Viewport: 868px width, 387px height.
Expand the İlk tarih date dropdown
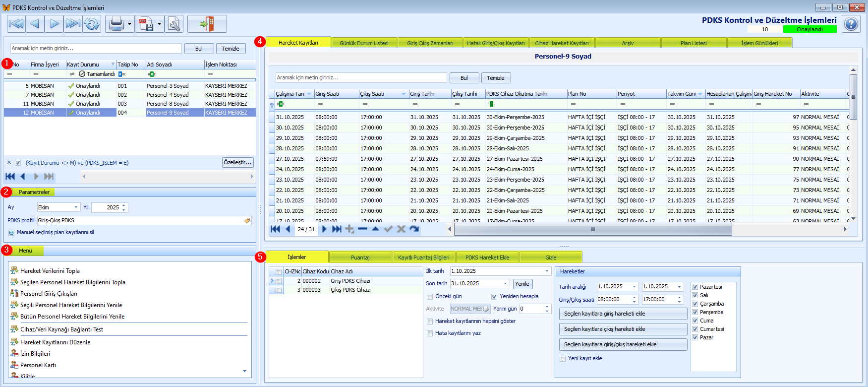click(x=547, y=271)
